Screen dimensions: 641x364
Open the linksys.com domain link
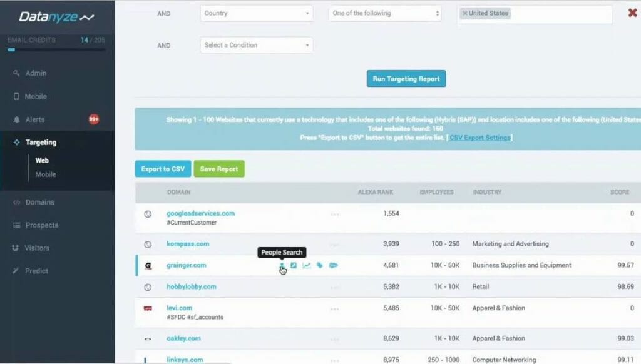(185, 360)
